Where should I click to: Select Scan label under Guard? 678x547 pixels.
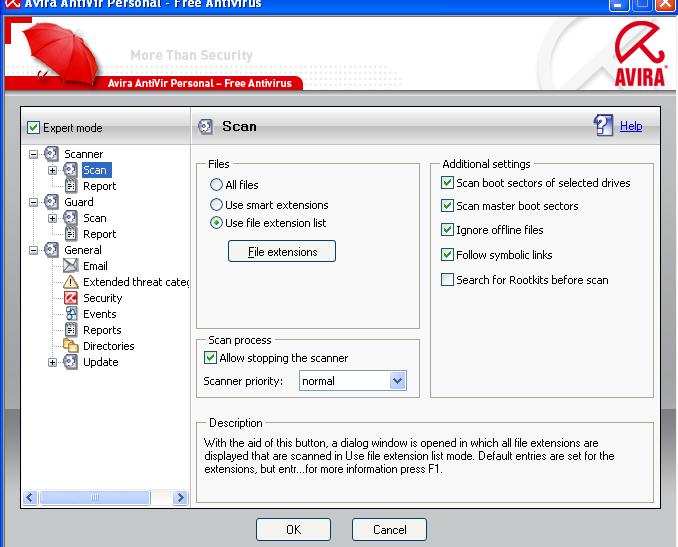tap(95, 218)
